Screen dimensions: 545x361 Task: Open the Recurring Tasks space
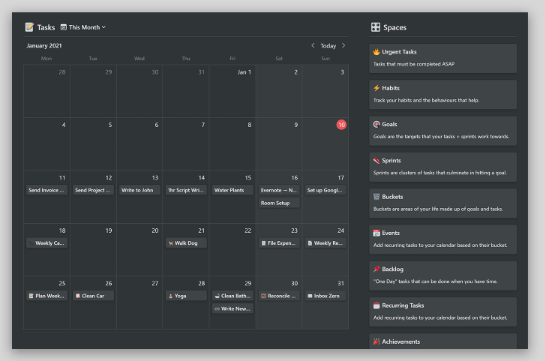(x=443, y=312)
